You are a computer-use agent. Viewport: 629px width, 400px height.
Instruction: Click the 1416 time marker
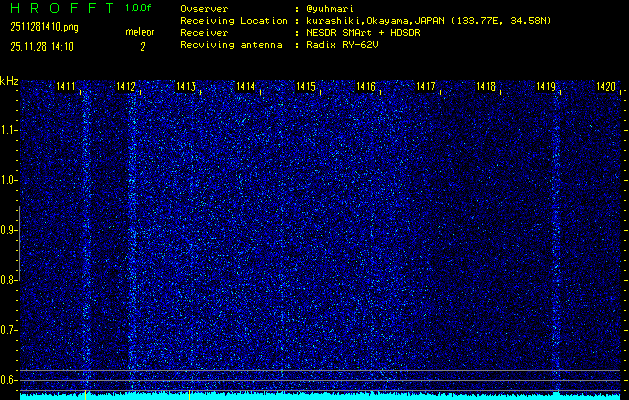click(366, 86)
